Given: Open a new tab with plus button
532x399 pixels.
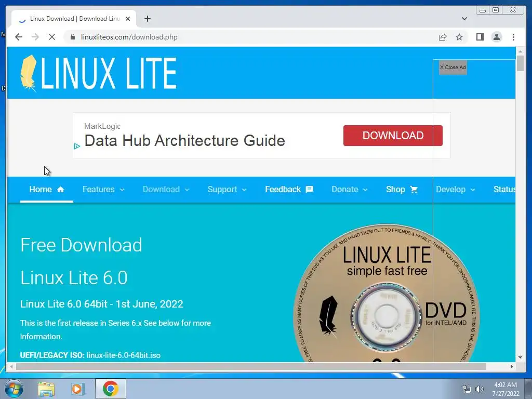Looking at the screenshot, I should tap(147, 19).
